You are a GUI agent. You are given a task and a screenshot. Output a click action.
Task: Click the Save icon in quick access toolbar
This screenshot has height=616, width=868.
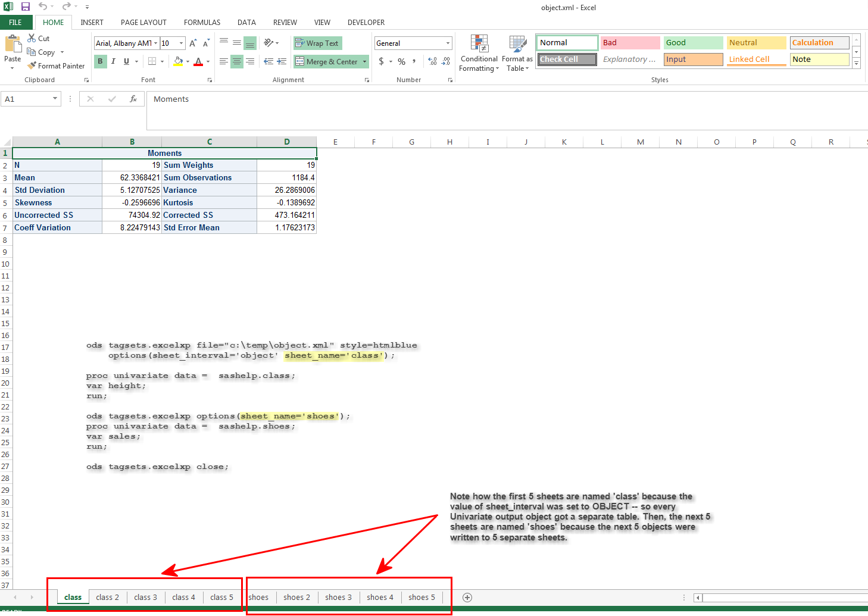(26, 7)
